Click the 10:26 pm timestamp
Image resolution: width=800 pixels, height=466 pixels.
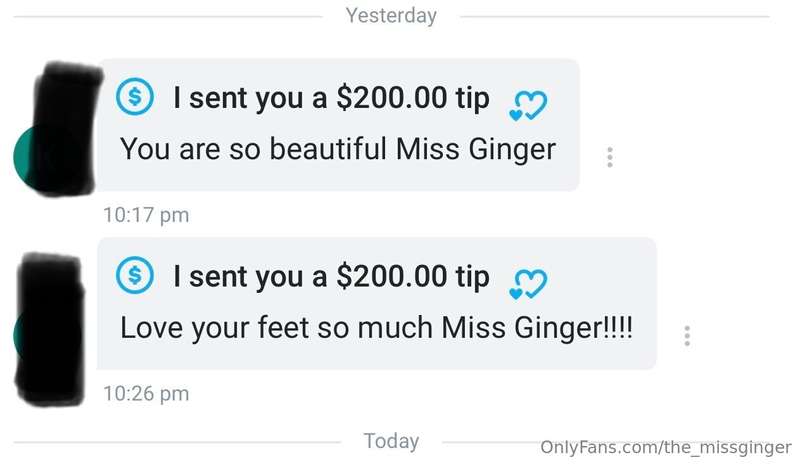(x=146, y=394)
